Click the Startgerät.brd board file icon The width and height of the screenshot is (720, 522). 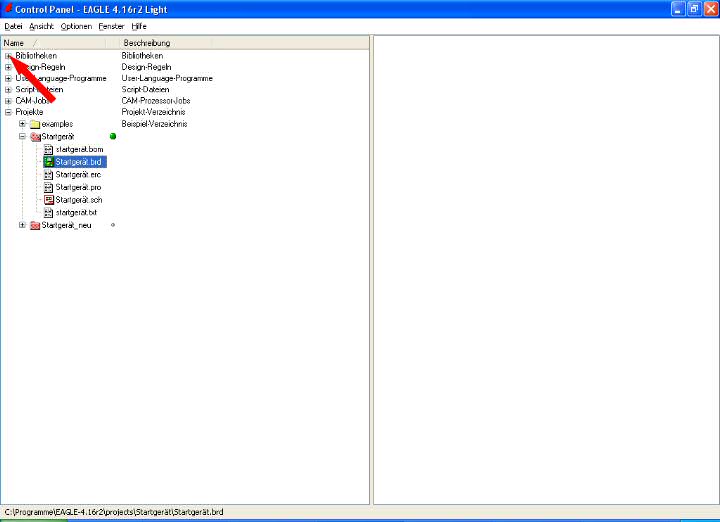[48, 161]
